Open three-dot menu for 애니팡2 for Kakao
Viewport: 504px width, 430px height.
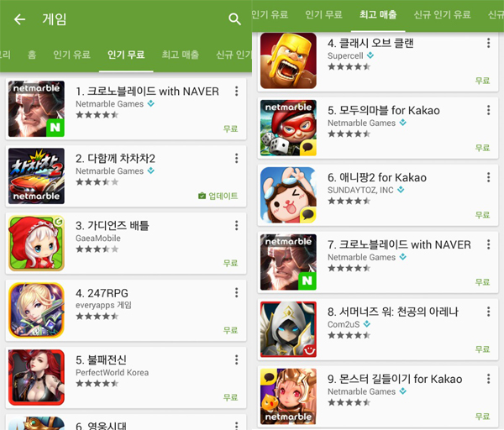[488, 177]
